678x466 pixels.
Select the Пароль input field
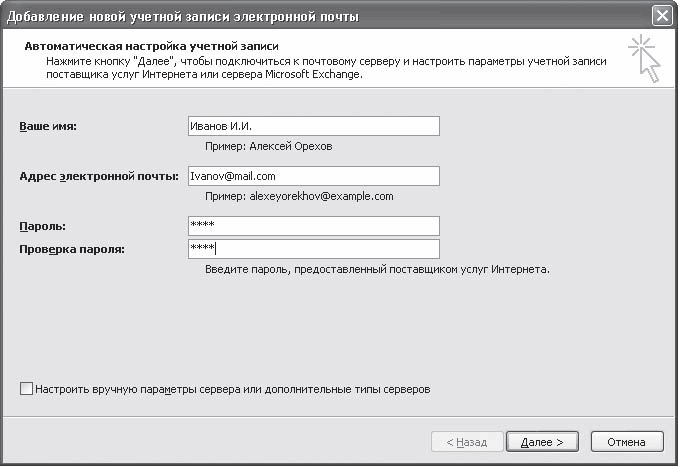point(313,226)
